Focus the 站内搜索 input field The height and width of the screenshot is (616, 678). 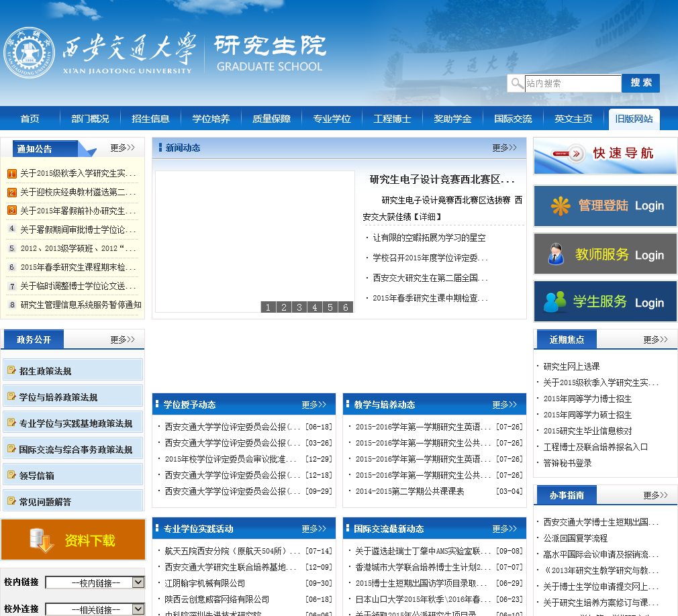click(x=573, y=83)
